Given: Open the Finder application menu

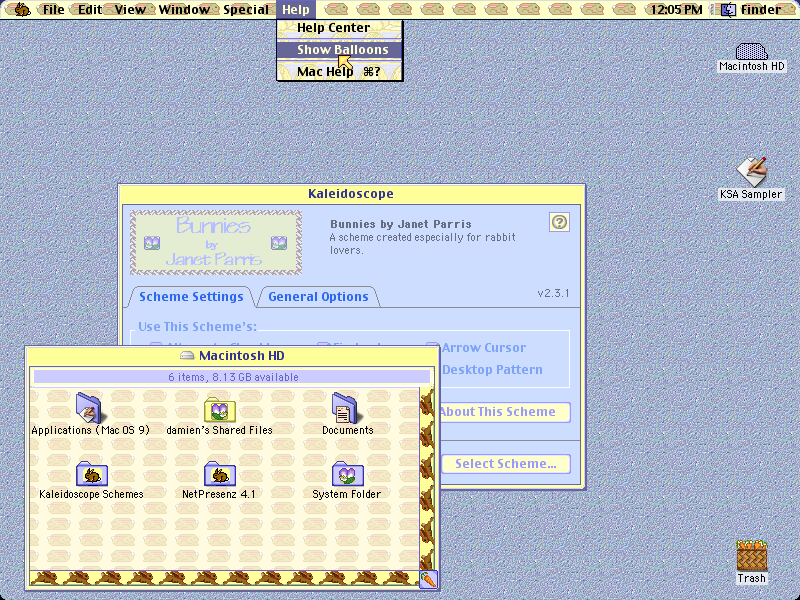Looking at the screenshot, I should tap(751, 9).
